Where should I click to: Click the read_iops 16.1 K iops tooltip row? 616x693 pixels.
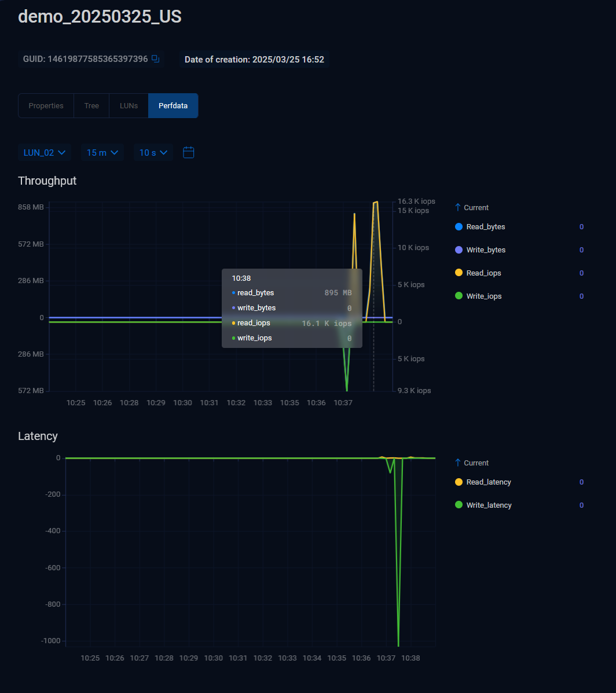(x=292, y=323)
